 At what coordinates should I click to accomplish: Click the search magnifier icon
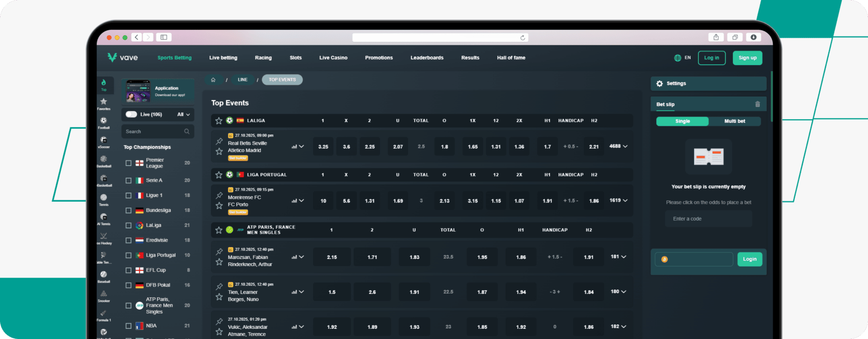point(187,131)
